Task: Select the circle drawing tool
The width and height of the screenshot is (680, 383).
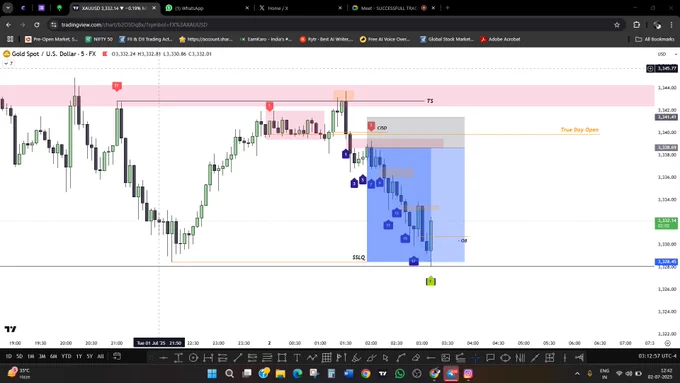Action: tap(193, 358)
